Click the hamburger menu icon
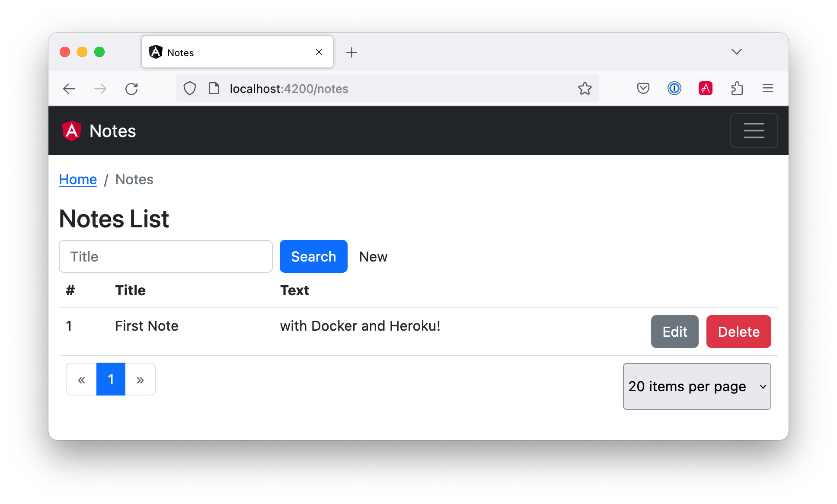 pyautogui.click(x=754, y=131)
